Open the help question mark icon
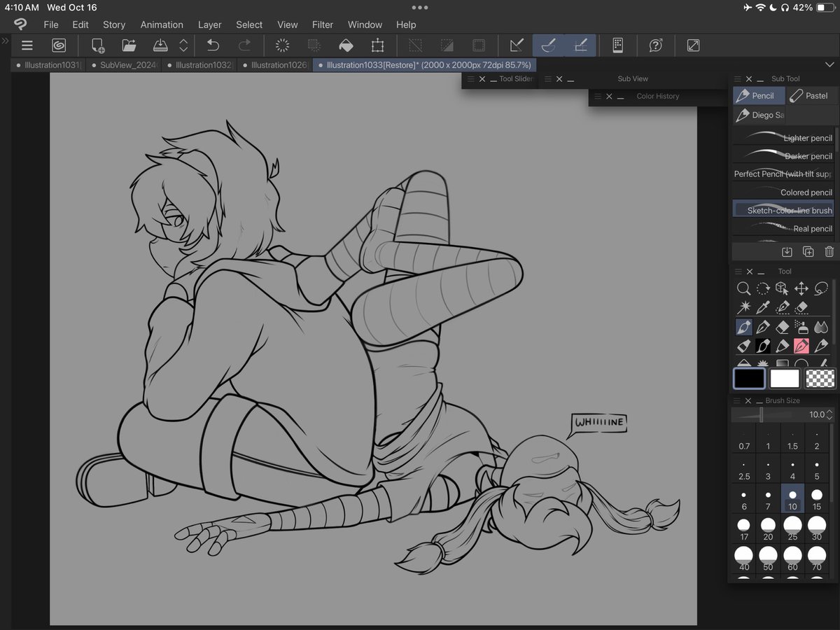840x630 pixels. 656,45
